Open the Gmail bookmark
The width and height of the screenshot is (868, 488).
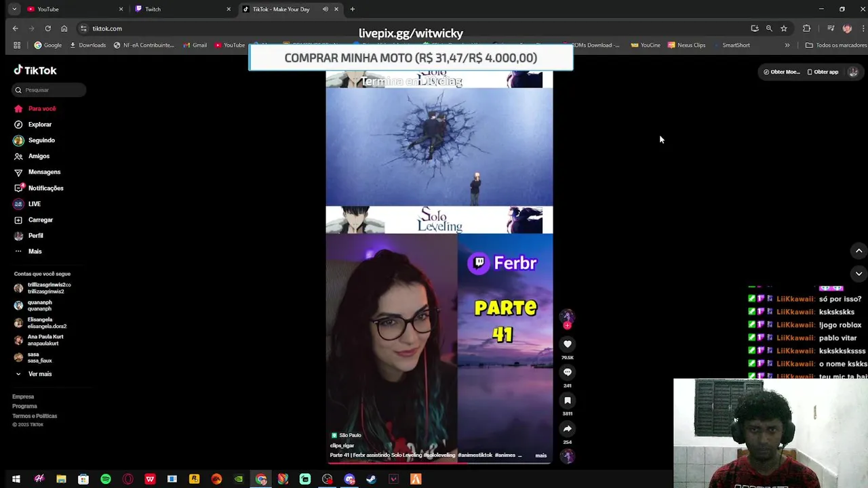click(x=195, y=45)
